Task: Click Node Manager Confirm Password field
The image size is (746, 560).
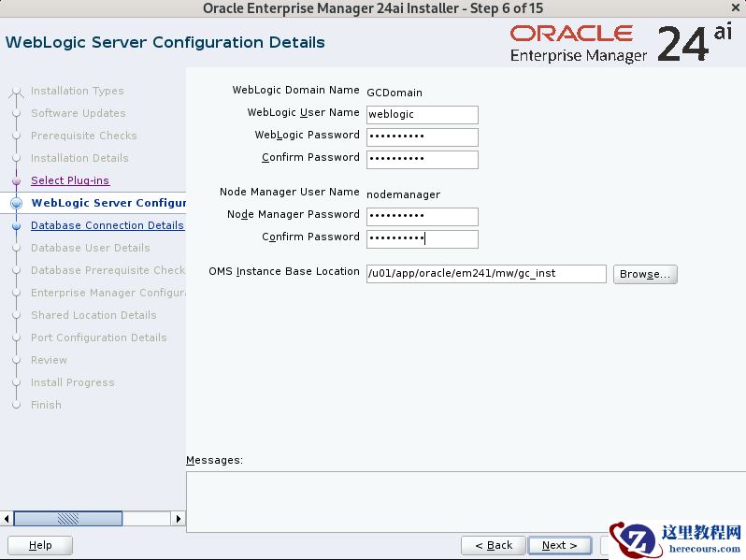Action: coord(422,238)
